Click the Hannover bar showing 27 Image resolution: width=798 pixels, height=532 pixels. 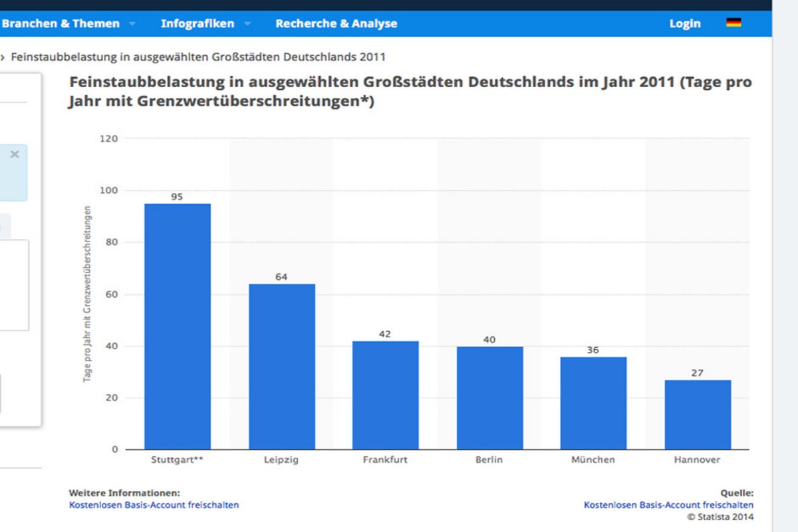698,414
